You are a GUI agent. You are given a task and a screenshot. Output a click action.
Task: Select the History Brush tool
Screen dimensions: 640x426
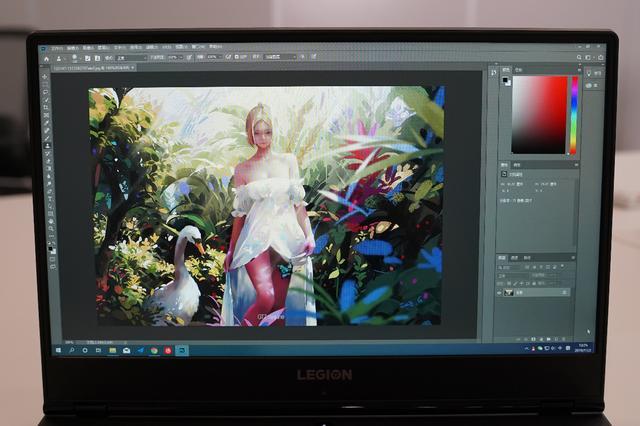click(x=48, y=153)
